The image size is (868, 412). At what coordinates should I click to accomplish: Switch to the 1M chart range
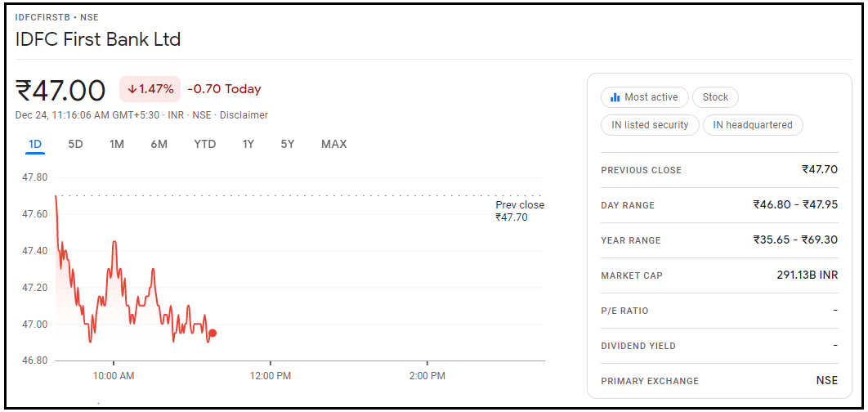117,144
